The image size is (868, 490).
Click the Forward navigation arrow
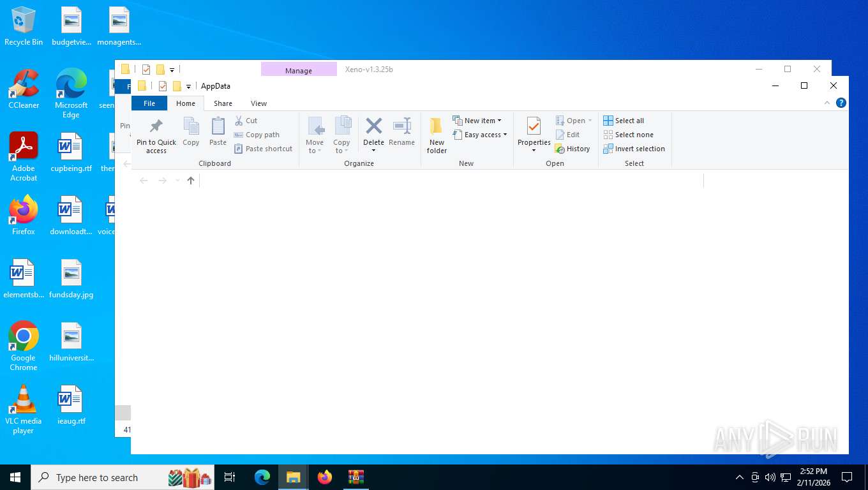coord(163,181)
